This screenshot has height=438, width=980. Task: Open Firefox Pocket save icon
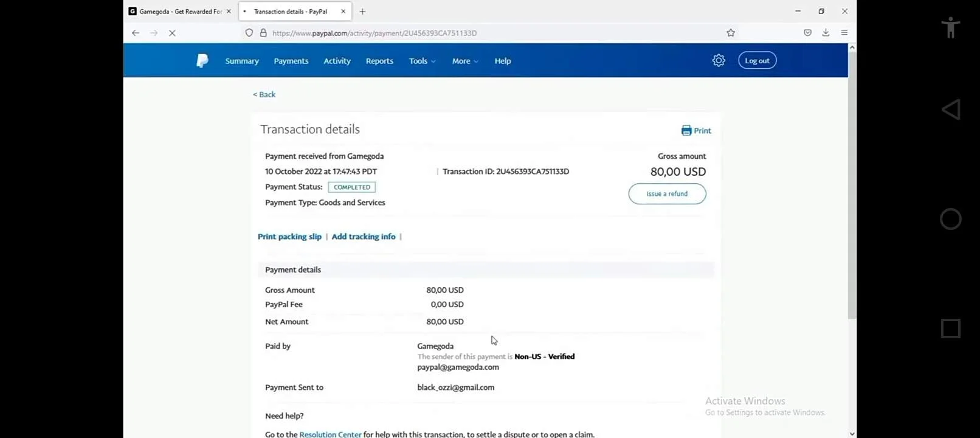pos(807,33)
